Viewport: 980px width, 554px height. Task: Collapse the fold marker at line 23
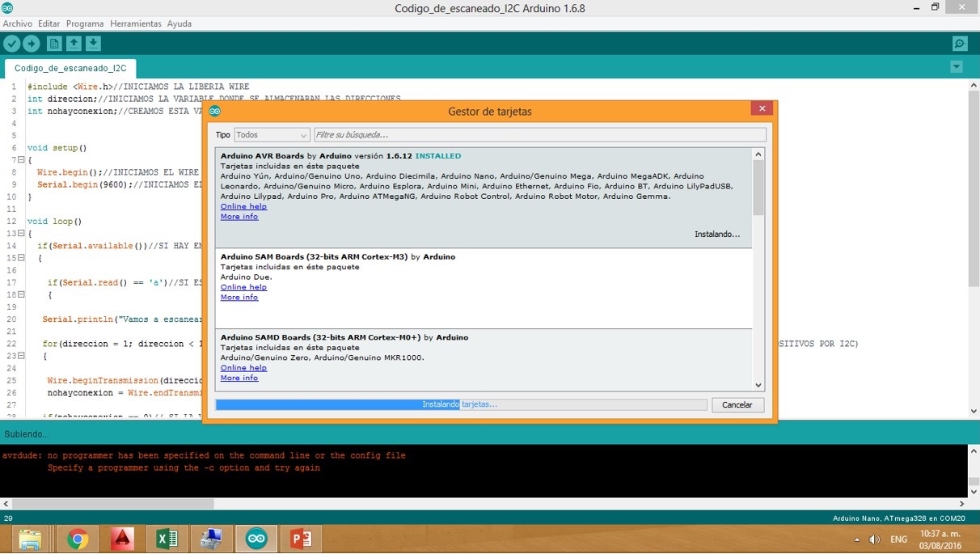pos(21,356)
